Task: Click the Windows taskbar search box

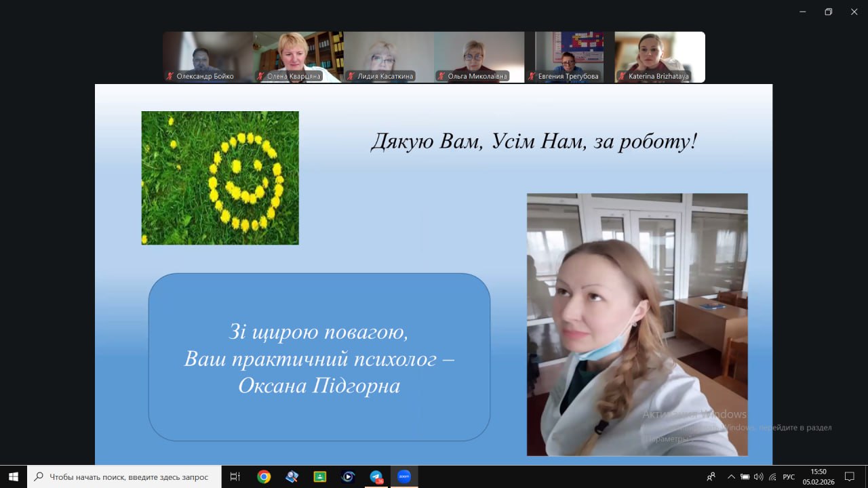Action: [x=124, y=476]
